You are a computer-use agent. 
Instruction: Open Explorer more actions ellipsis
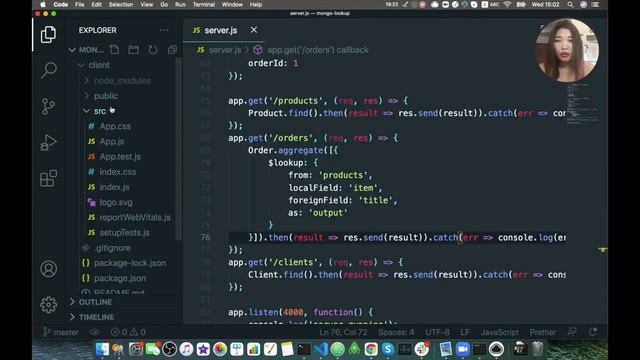point(164,30)
